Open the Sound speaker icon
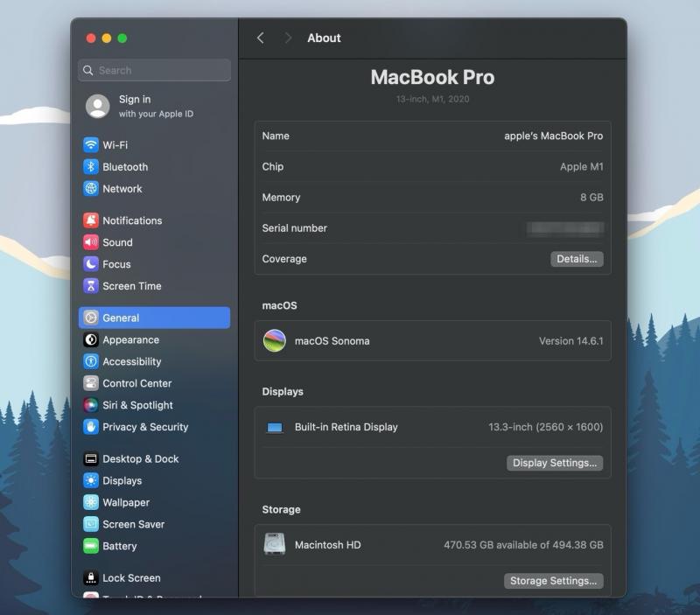700x615 pixels. (x=91, y=242)
